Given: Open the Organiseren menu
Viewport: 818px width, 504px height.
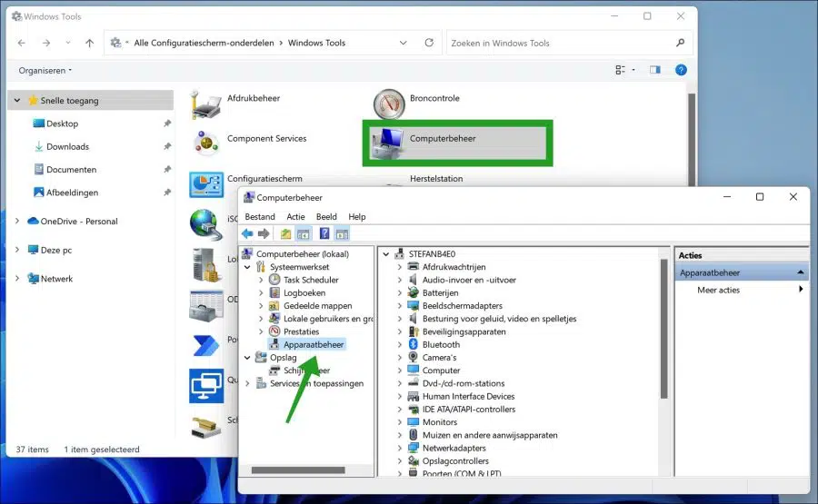Looking at the screenshot, I should [x=45, y=70].
